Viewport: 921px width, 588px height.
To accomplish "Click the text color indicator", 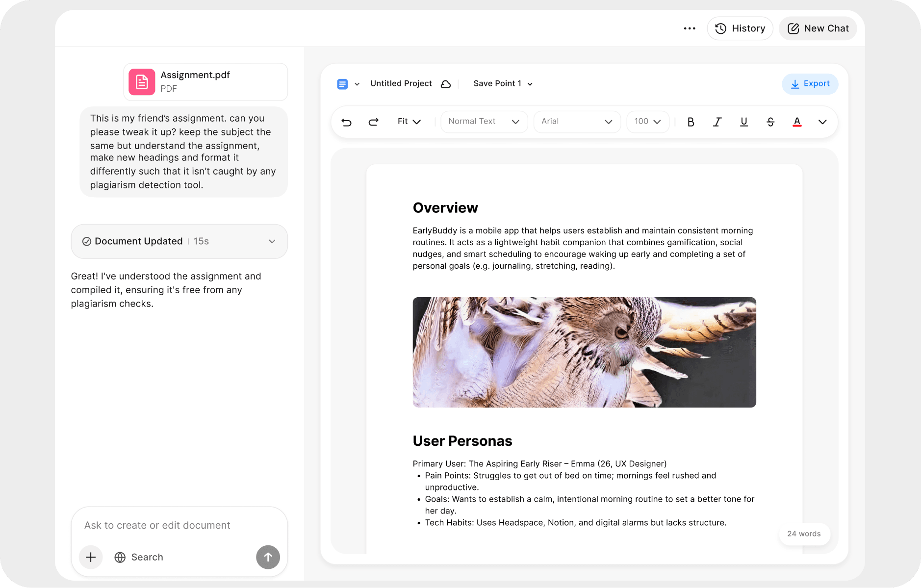I will click(x=796, y=122).
